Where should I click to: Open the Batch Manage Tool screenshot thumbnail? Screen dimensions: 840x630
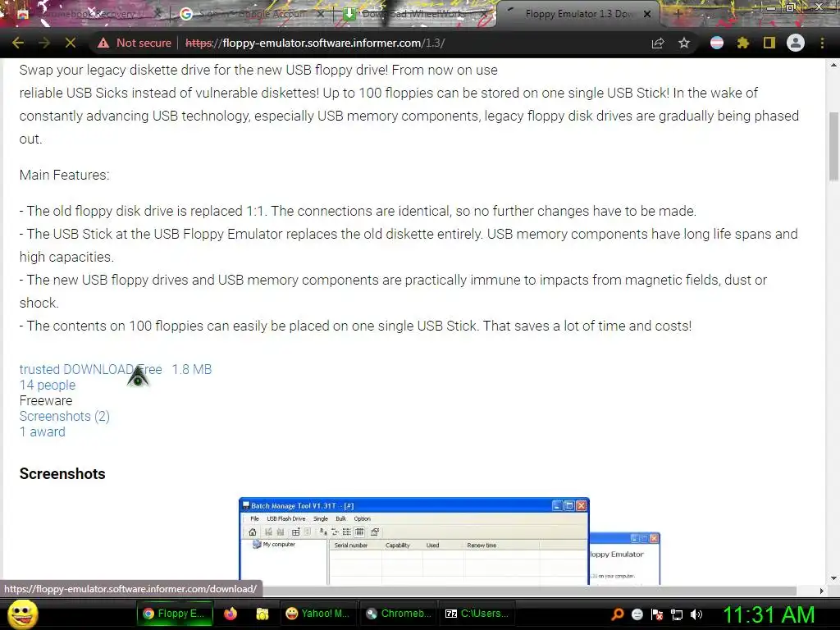(x=414, y=541)
